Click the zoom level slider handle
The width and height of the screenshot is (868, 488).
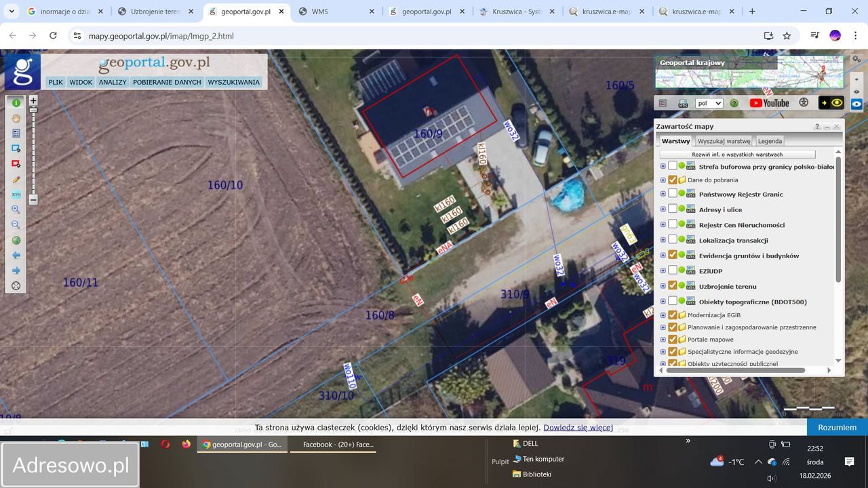(33, 108)
